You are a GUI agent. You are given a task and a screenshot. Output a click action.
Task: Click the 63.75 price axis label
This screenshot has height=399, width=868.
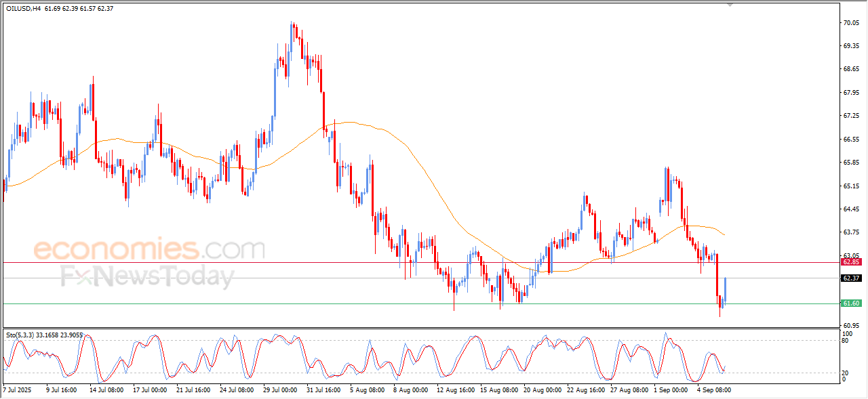(852, 232)
